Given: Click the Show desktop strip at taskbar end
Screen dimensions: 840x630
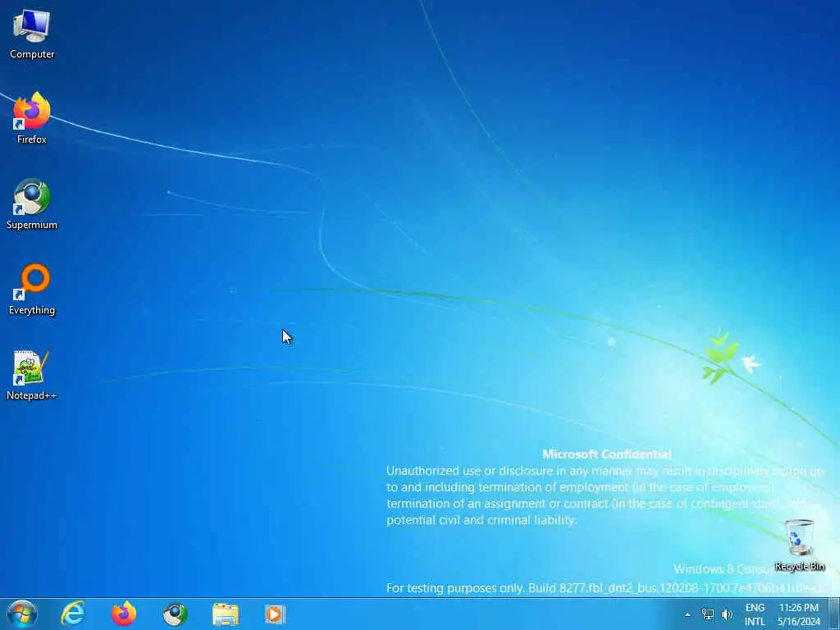Looking at the screenshot, I should (x=834, y=614).
